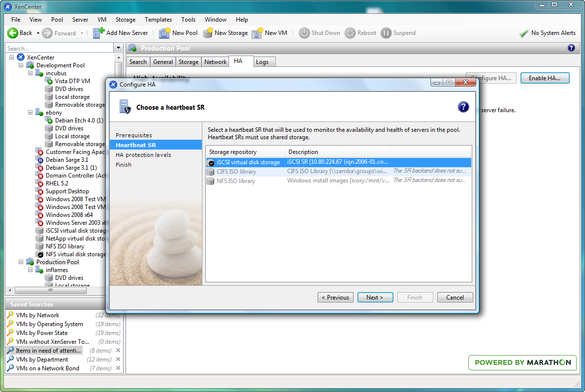The height and width of the screenshot is (392, 585).
Task: Open the Window menu
Action: tap(216, 19)
